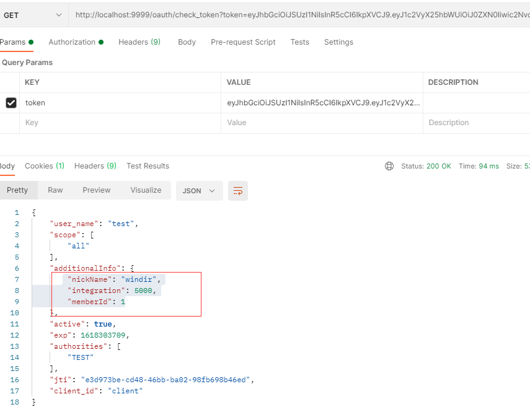This screenshot has width=530, height=420.
Task: Click line number 6 in gutter
Action: pyautogui.click(x=17, y=268)
